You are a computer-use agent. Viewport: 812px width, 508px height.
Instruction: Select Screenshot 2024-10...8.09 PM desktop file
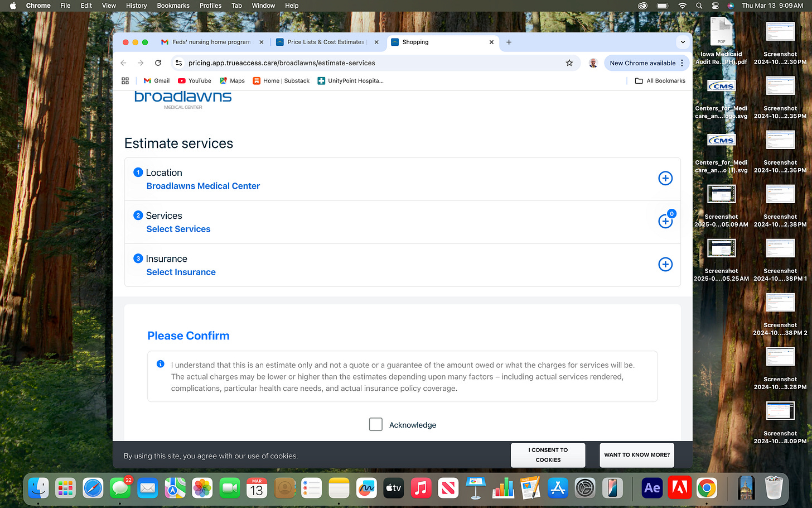780,423
